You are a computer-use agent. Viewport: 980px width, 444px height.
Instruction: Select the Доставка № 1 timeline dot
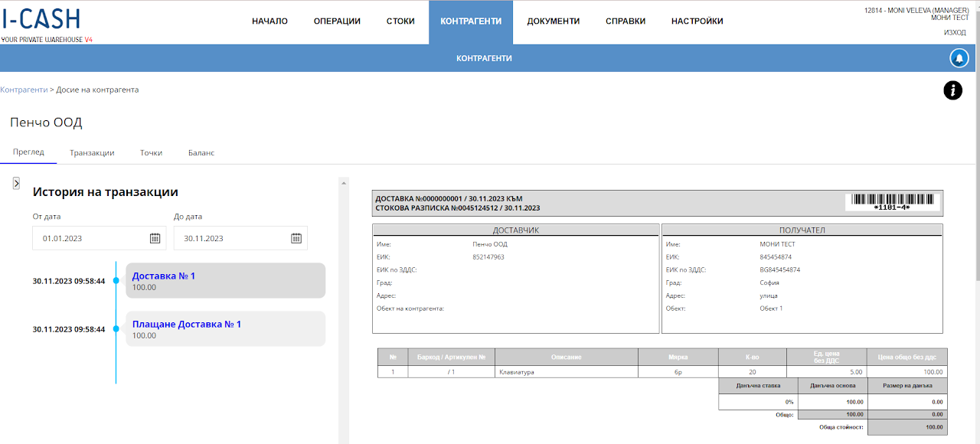point(116,281)
